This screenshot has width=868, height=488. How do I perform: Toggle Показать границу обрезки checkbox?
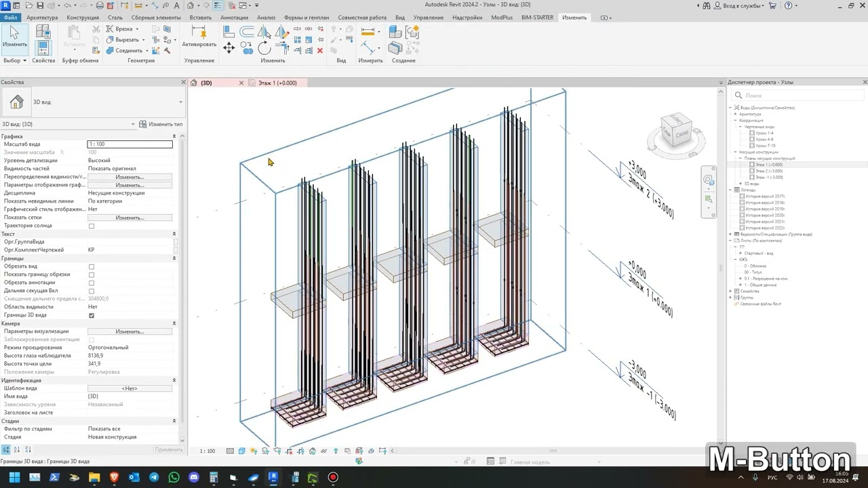(92, 274)
